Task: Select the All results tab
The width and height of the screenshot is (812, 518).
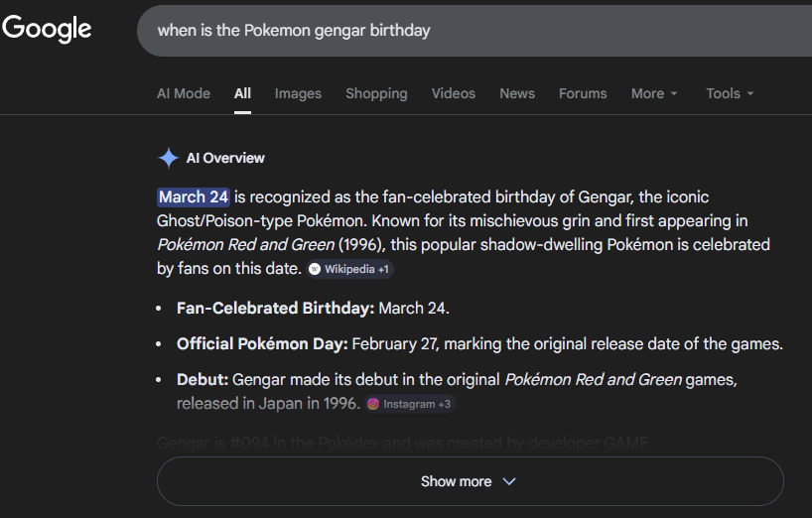Action: coord(242,93)
